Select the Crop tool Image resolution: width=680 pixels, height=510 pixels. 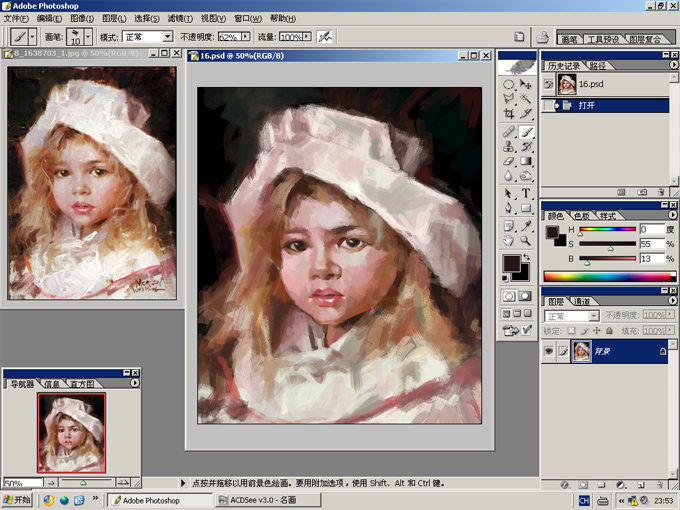tap(509, 114)
